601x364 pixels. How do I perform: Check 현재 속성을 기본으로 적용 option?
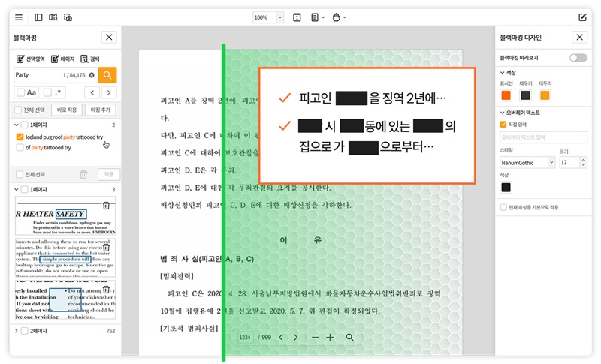click(504, 206)
